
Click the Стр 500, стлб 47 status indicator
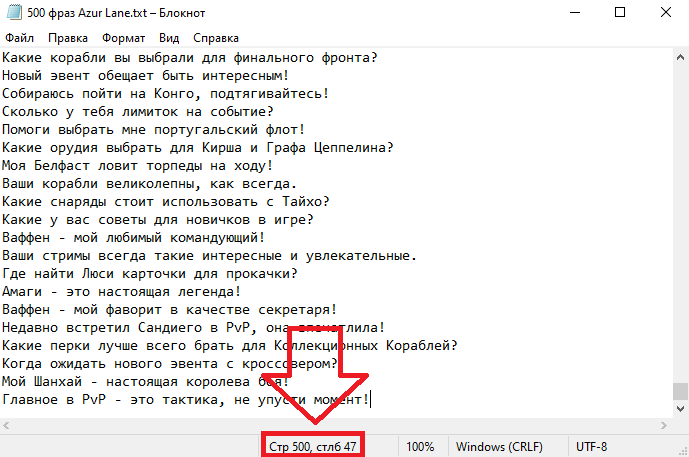tap(313, 446)
